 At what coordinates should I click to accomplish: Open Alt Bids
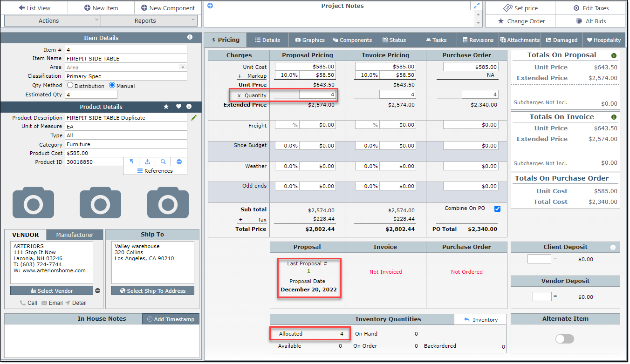click(x=590, y=21)
